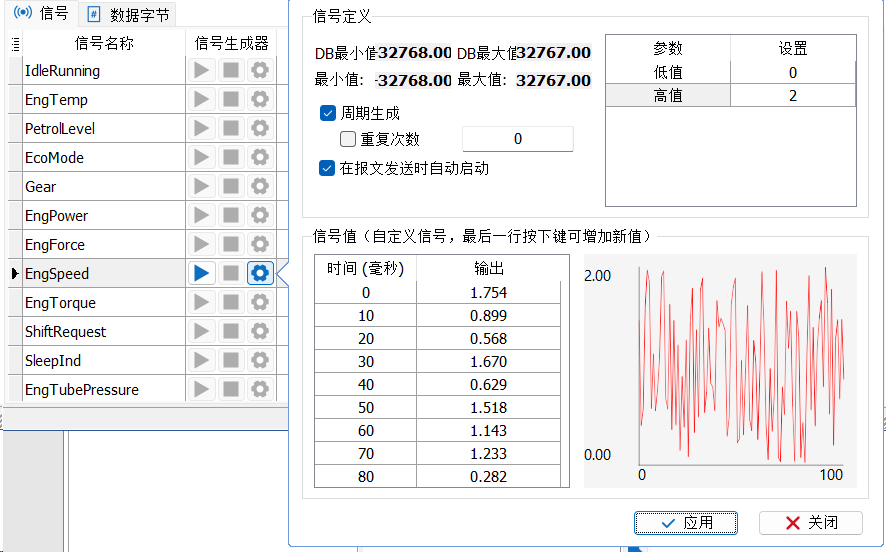The height and width of the screenshot is (552, 886).
Task: Click the 信号生成器 column header
Action: [x=232, y=44]
